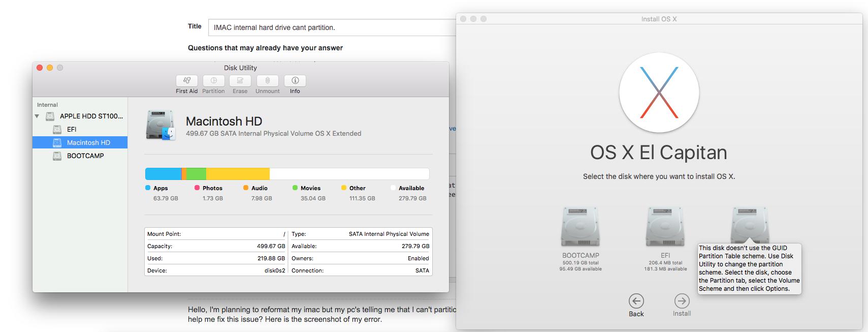
Task: Click the Available legend dot
Action: pyautogui.click(x=393, y=188)
